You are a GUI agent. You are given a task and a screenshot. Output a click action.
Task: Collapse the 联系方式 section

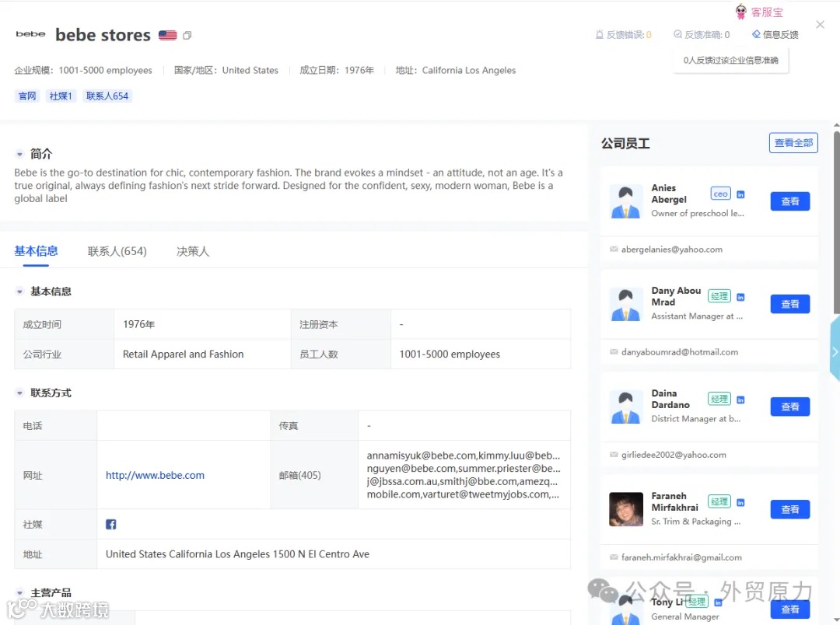[x=19, y=393]
